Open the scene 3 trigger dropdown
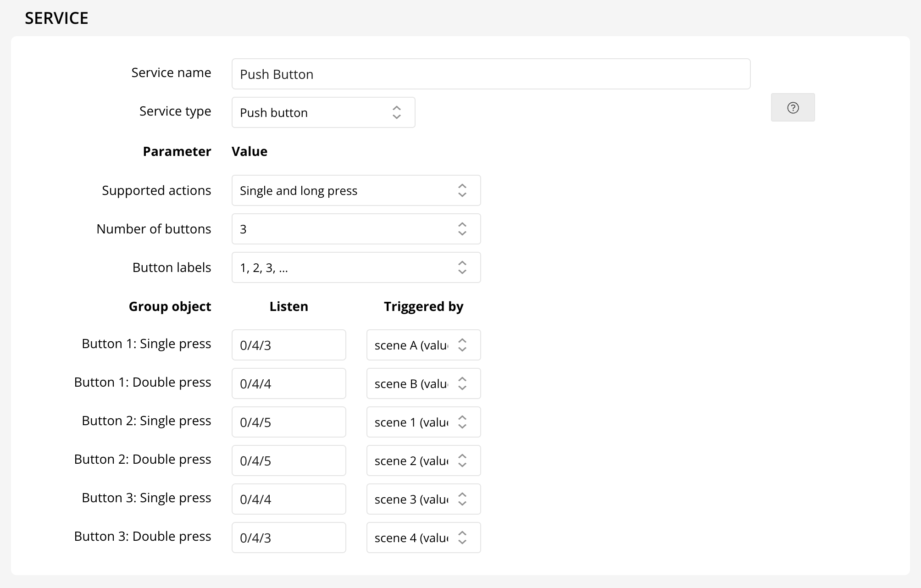This screenshot has width=921, height=588. click(423, 499)
